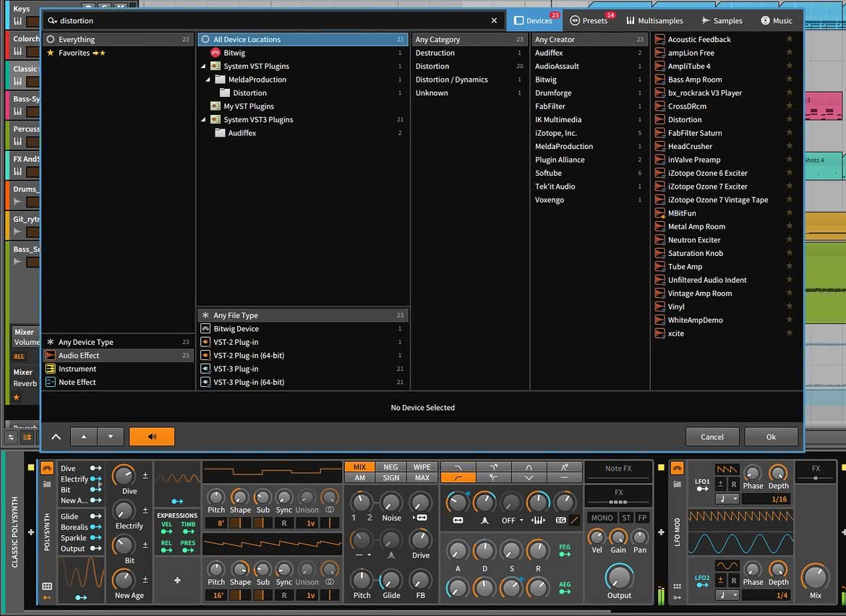This screenshot has width=846, height=616.
Task: Select the Distortion / Dynamics category
Action: pyautogui.click(x=469, y=80)
